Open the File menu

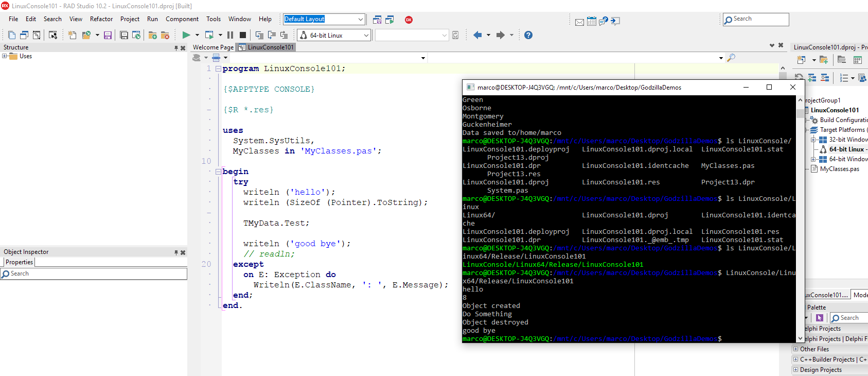[x=13, y=19]
